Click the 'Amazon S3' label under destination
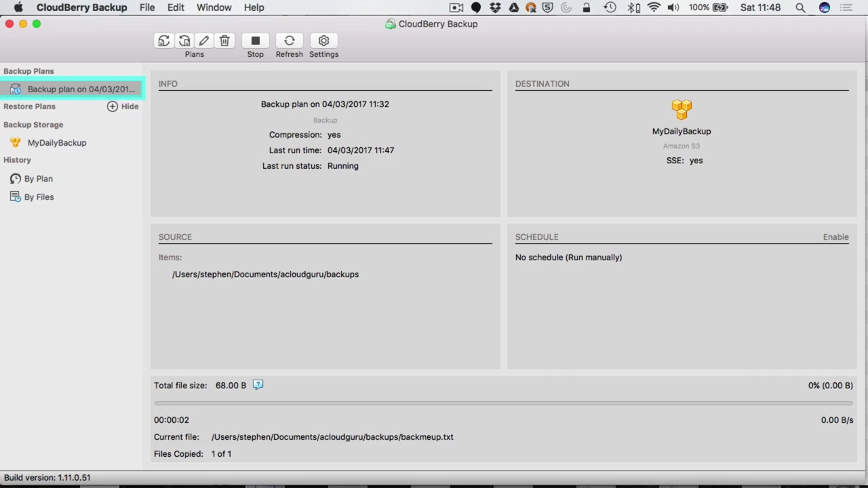This screenshot has width=868, height=488. pos(682,146)
